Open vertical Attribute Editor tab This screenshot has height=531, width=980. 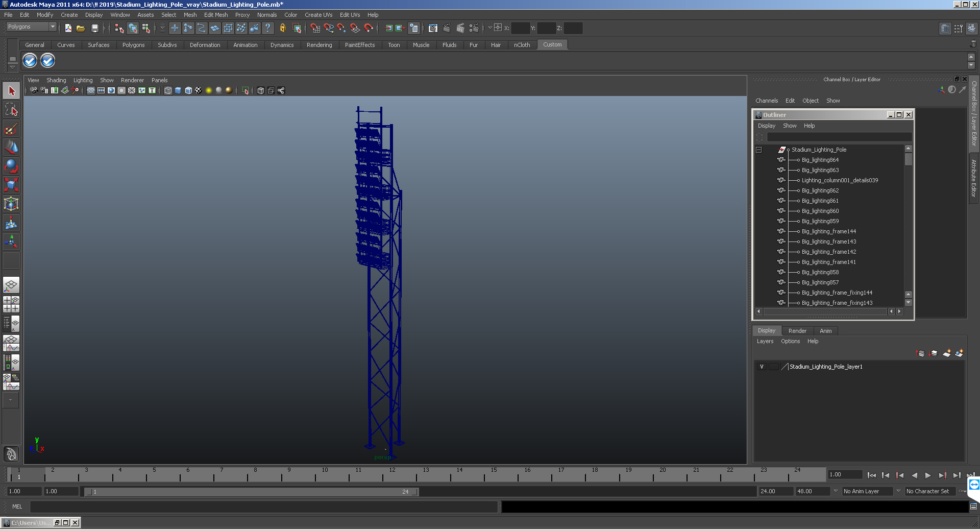(x=974, y=178)
